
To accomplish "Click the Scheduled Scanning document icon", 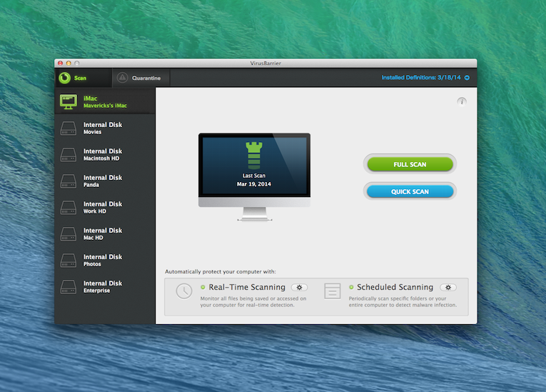I will pos(333,291).
